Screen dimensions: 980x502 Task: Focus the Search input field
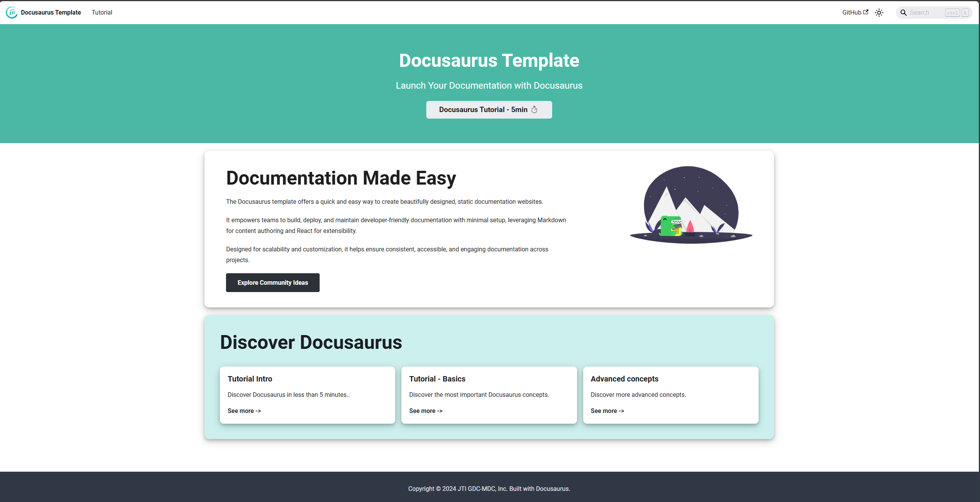(934, 13)
